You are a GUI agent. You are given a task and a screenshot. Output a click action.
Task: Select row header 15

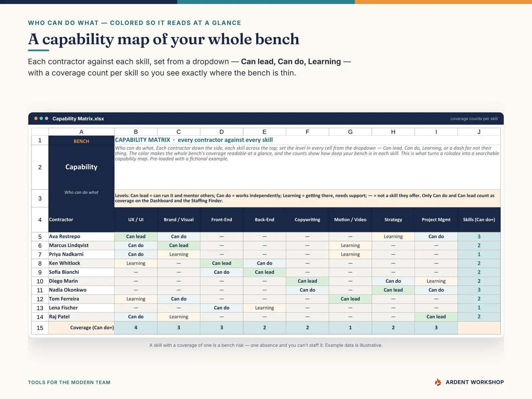point(40,328)
